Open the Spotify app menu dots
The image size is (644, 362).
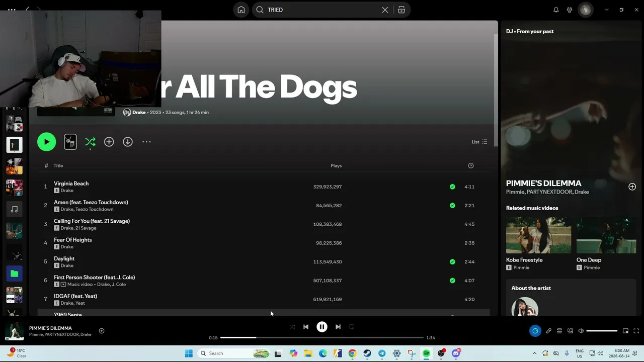(x=12, y=10)
